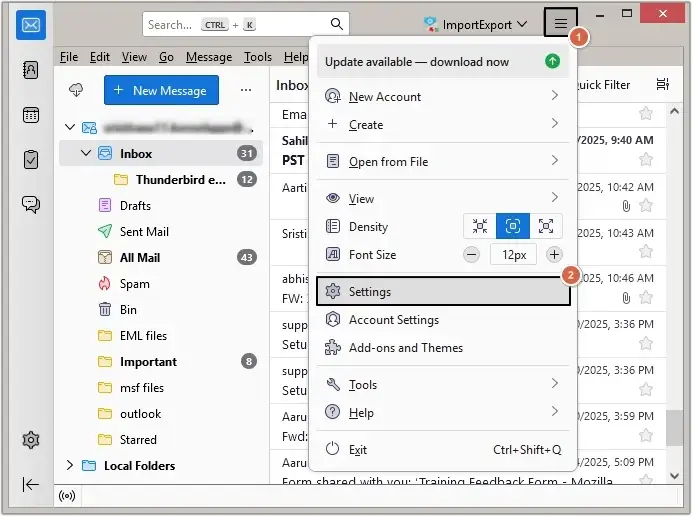Click the message list scrollbar thumb
Image resolution: width=693 pixels, height=517 pixels.
(674, 428)
